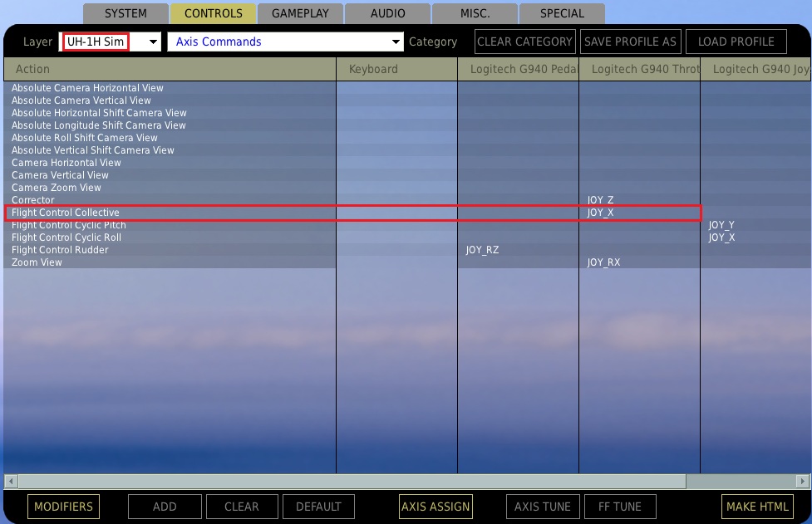This screenshot has width=812, height=524.
Task: Click the LOAD PROFILE button
Action: (736, 42)
